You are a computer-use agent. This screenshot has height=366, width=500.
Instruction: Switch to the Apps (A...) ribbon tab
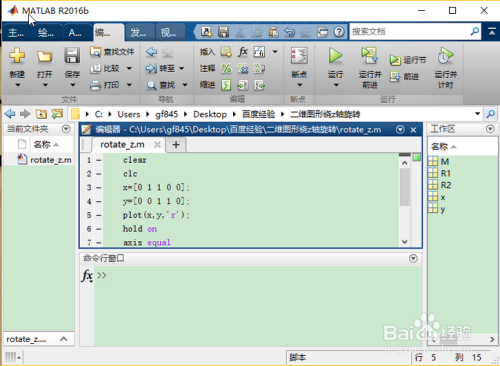click(x=76, y=33)
